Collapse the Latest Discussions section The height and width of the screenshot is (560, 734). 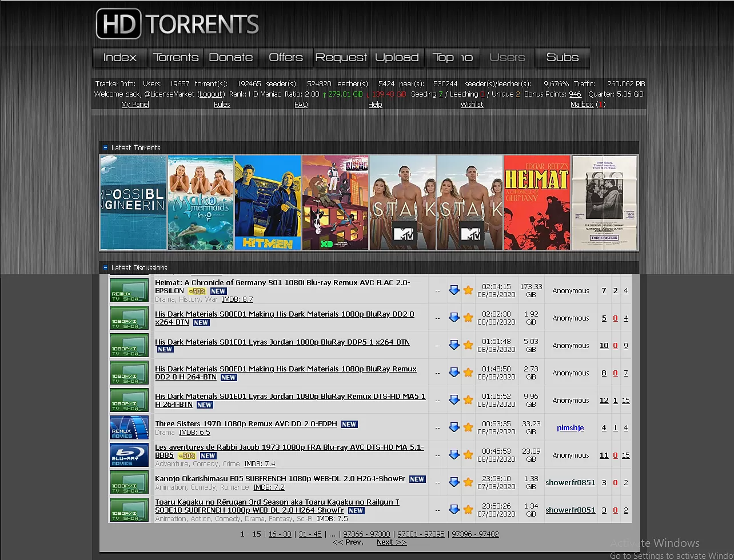(105, 267)
